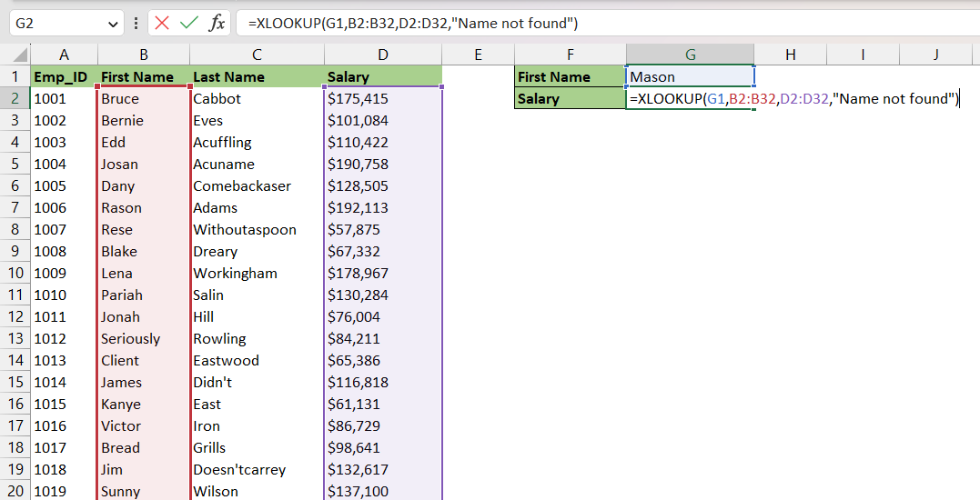980x500 pixels.
Task: Select cell with Emp_ID 1015
Action: pos(64,405)
